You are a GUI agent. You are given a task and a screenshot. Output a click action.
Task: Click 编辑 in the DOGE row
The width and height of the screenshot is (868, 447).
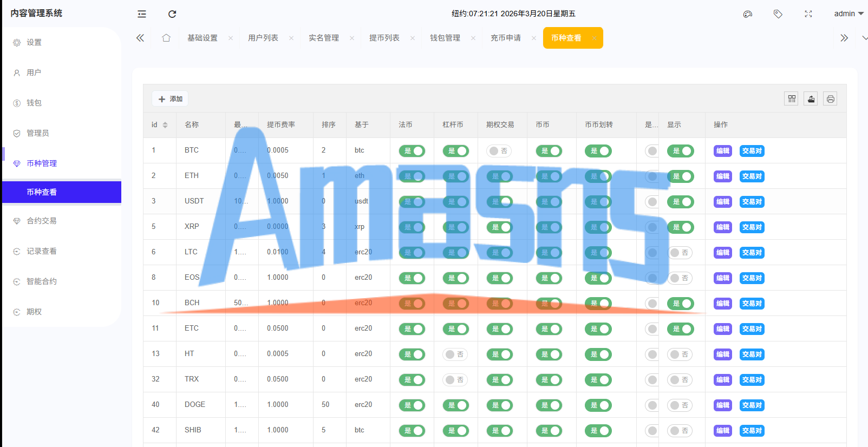pos(723,405)
